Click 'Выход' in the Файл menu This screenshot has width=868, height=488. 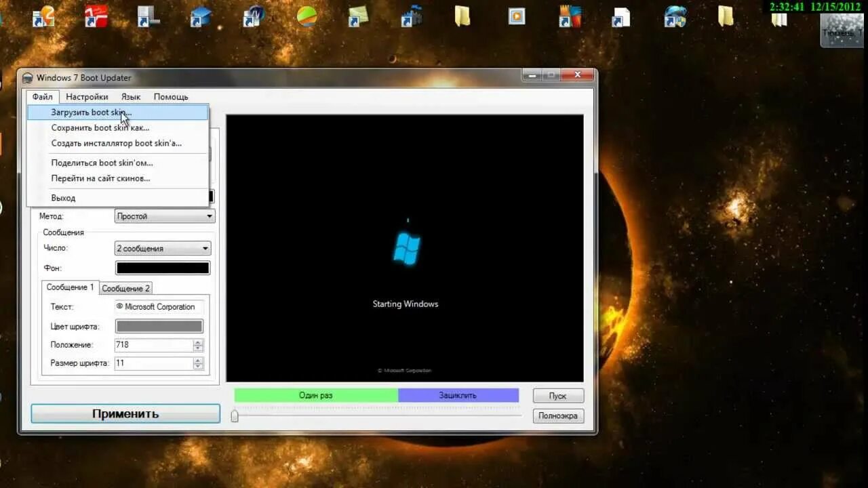[117, 198]
